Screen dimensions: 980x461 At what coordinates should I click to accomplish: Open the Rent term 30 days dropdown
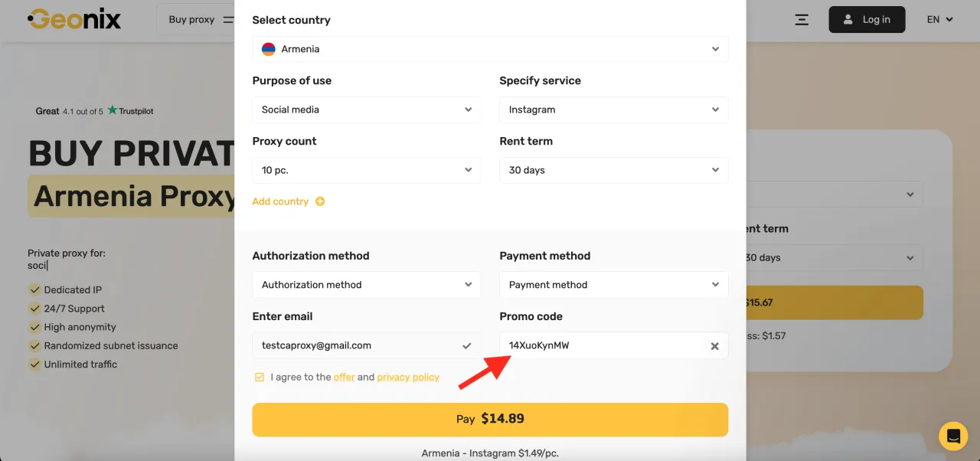click(x=613, y=170)
